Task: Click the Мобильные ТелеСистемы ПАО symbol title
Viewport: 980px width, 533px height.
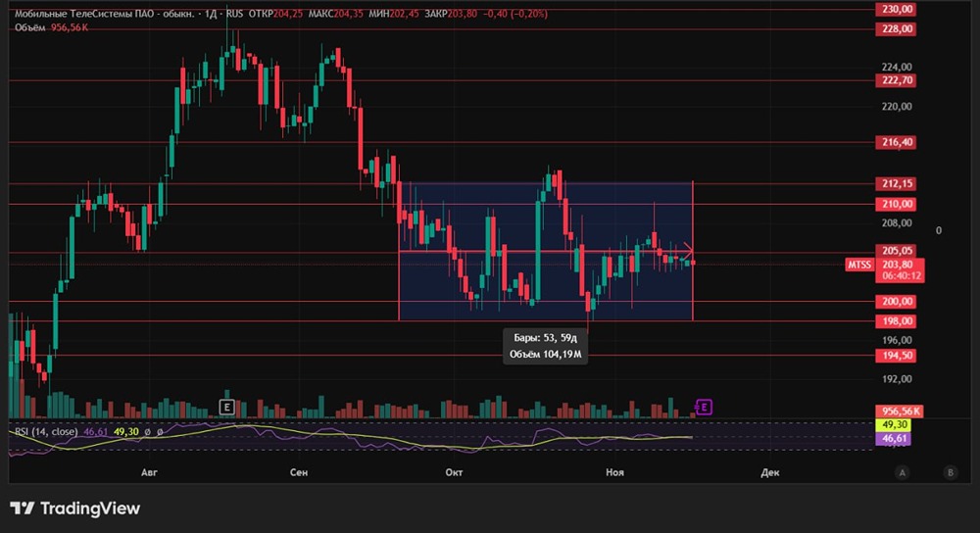Action: [x=105, y=14]
